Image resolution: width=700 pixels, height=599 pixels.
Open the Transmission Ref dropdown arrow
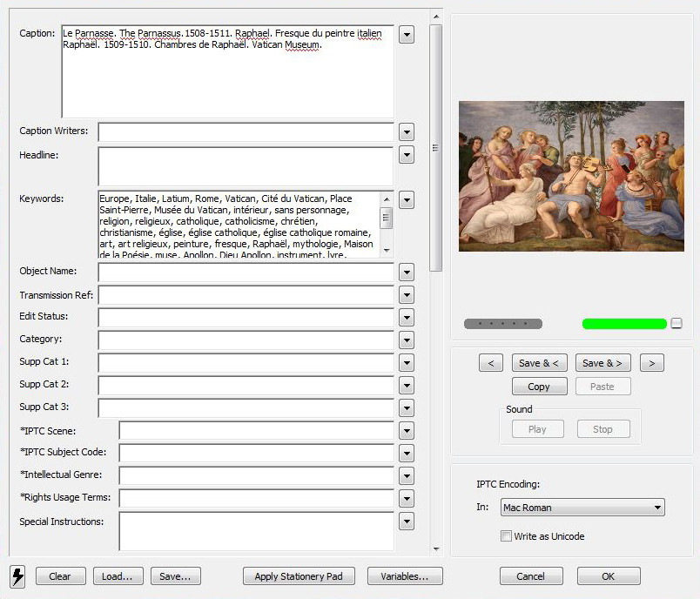(x=407, y=295)
